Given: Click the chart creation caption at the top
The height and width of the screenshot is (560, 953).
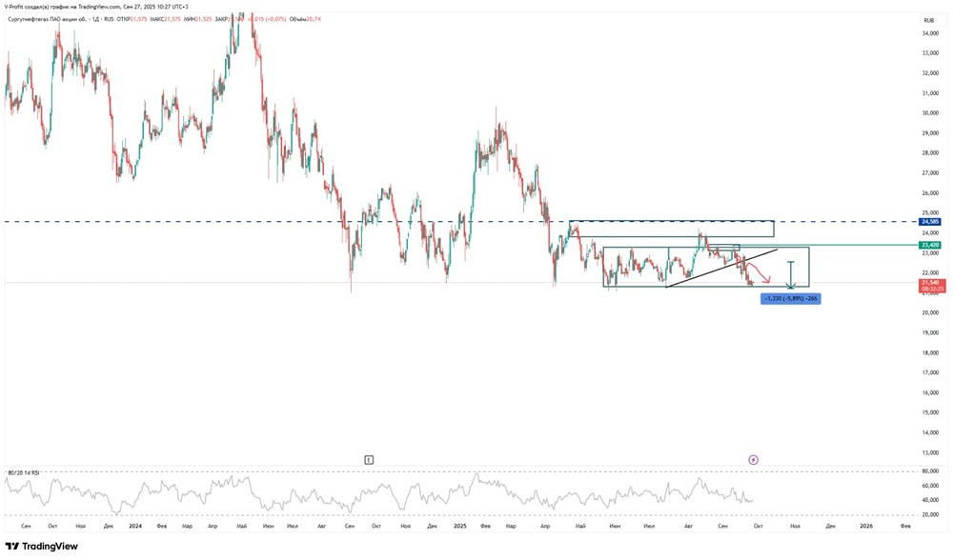Looking at the screenshot, I should coord(96,7).
